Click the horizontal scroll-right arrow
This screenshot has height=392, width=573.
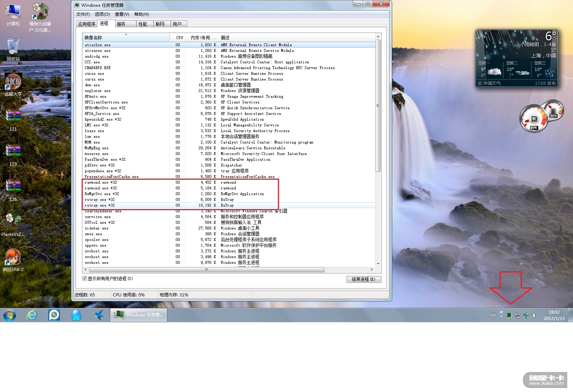[372, 270]
